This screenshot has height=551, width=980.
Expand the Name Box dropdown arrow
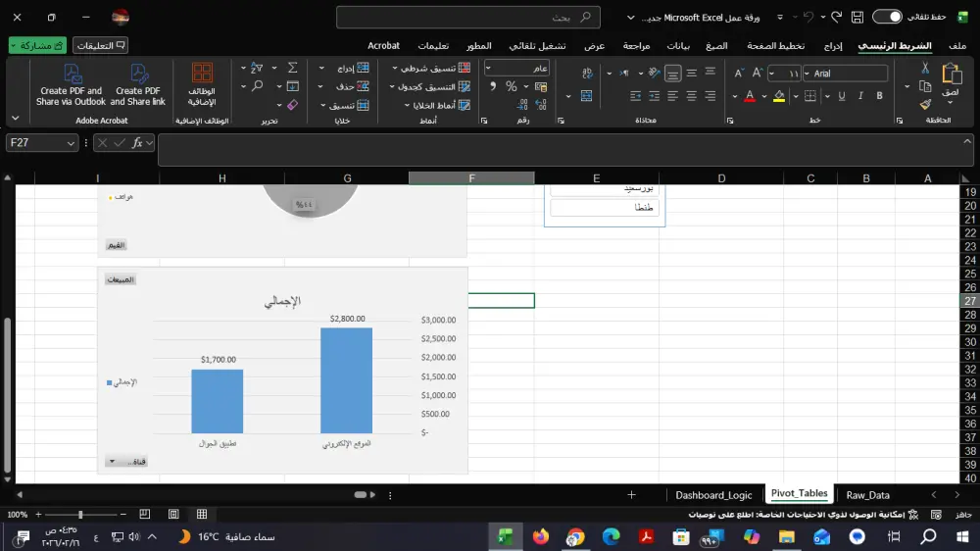(70, 142)
